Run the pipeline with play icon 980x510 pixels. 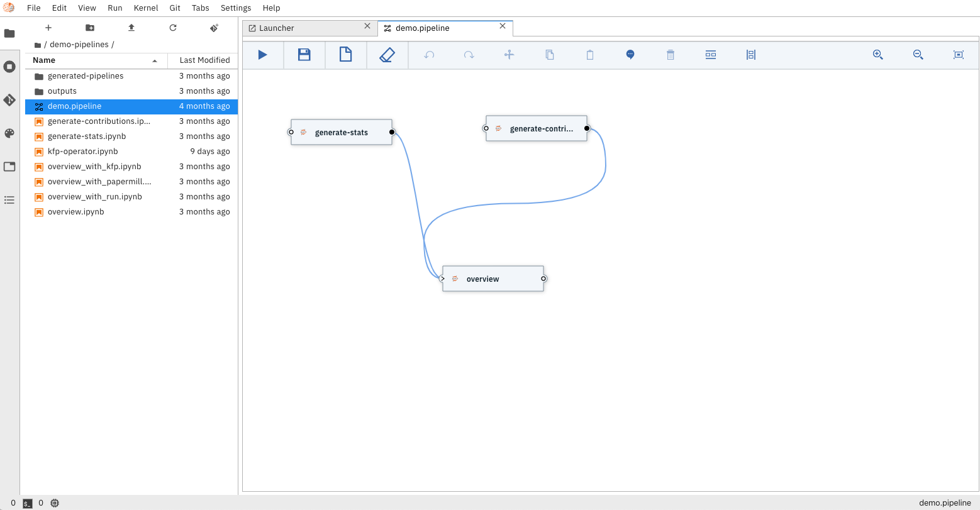263,55
